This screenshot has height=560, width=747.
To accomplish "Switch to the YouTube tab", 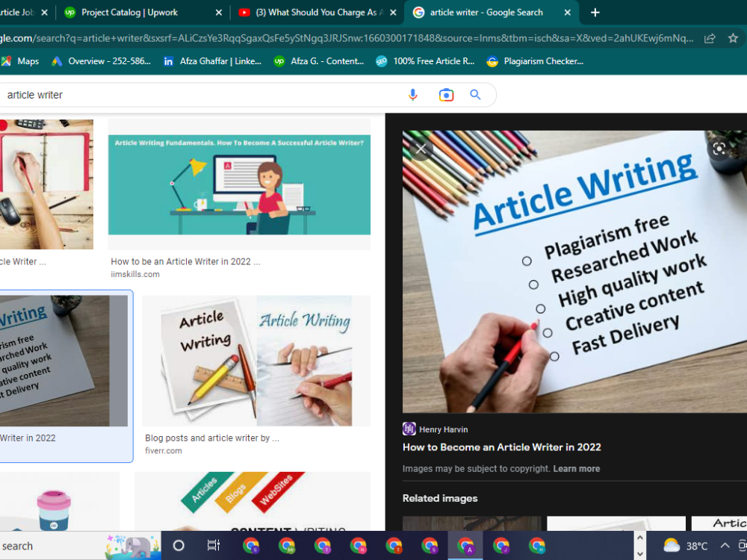I will 314,12.
